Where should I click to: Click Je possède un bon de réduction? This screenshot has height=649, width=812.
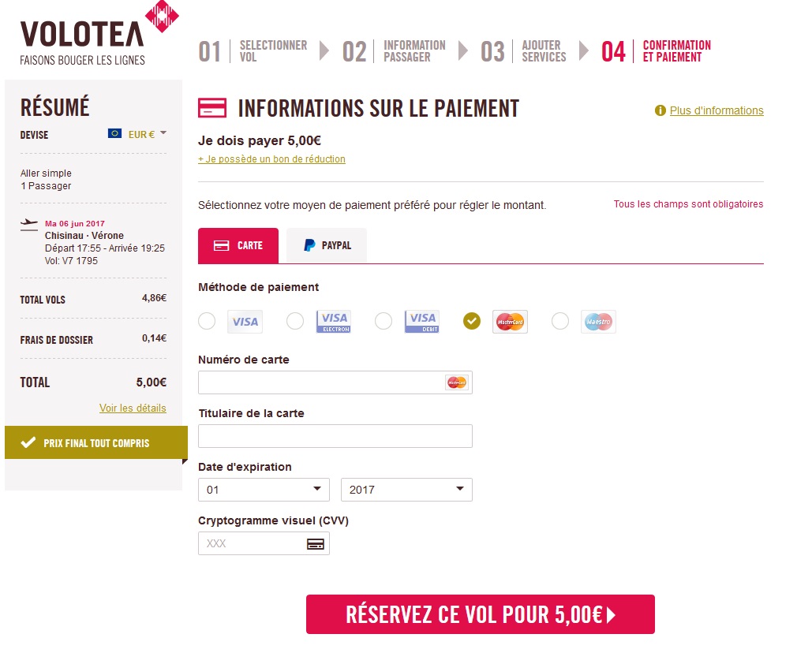271,159
